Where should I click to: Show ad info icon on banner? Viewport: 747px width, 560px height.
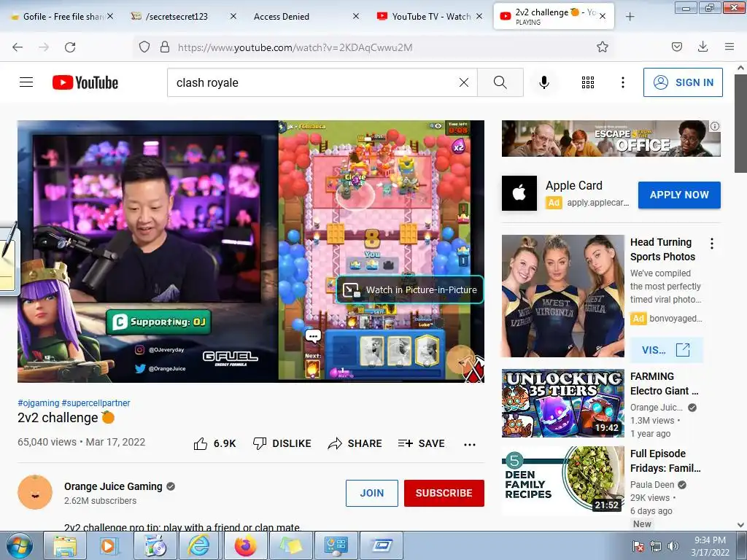[x=715, y=126]
